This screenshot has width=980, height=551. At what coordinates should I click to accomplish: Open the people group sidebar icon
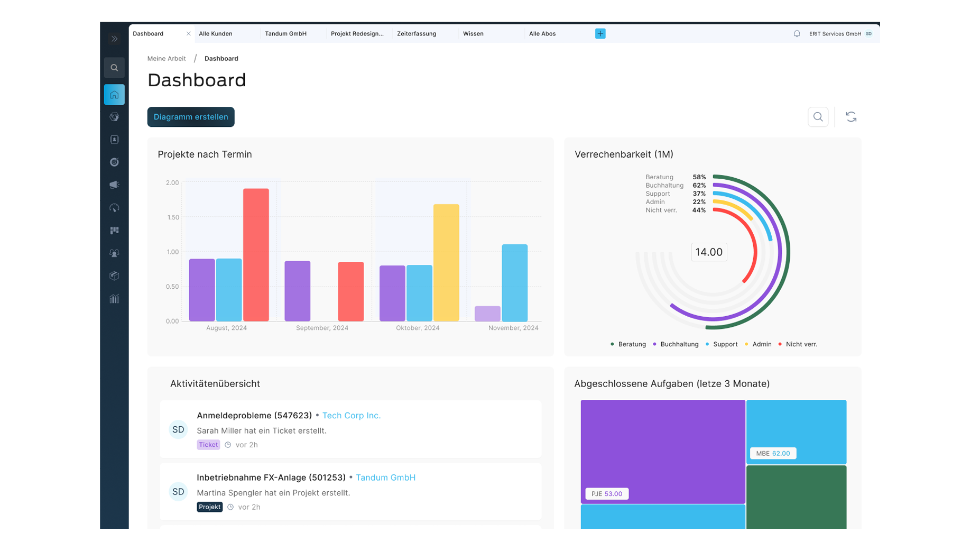pyautogui.click(x=114, y=253)
